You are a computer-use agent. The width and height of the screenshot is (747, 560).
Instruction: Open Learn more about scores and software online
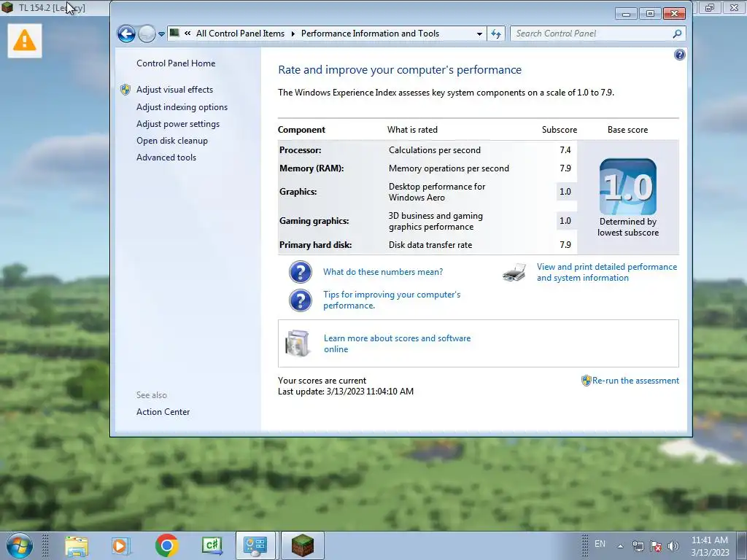[x=397, y=343]
